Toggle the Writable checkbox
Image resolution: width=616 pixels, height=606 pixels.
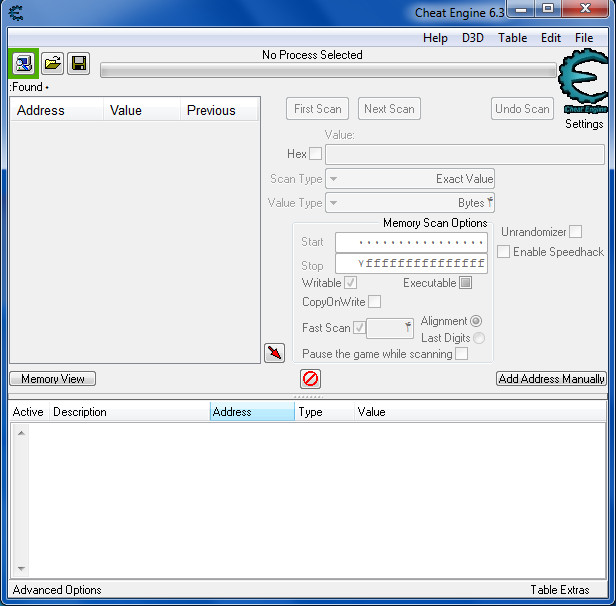click(x=350, y=283)
